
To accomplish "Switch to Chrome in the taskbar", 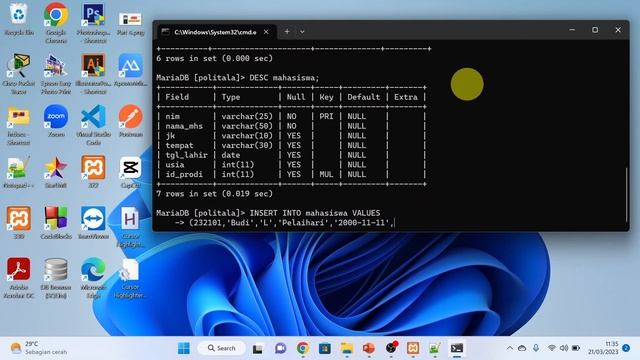I will pyautogui.click(x=302, y=348).
